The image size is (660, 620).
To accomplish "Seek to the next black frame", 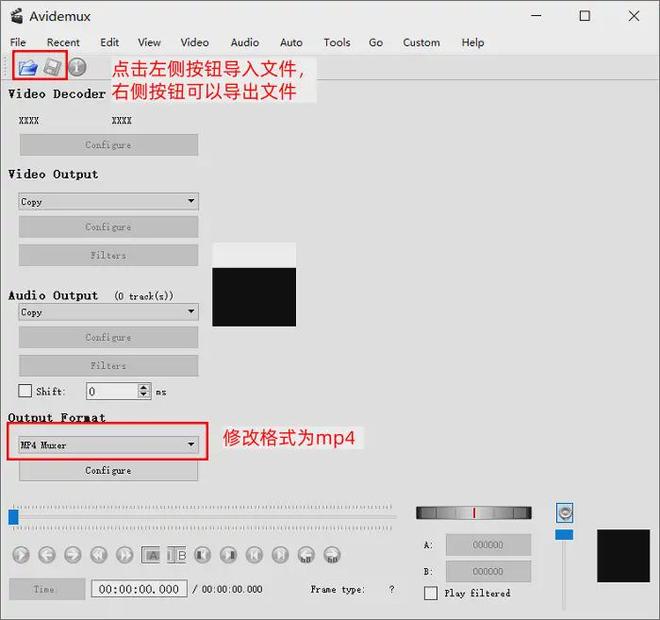I will coord(229,555).
